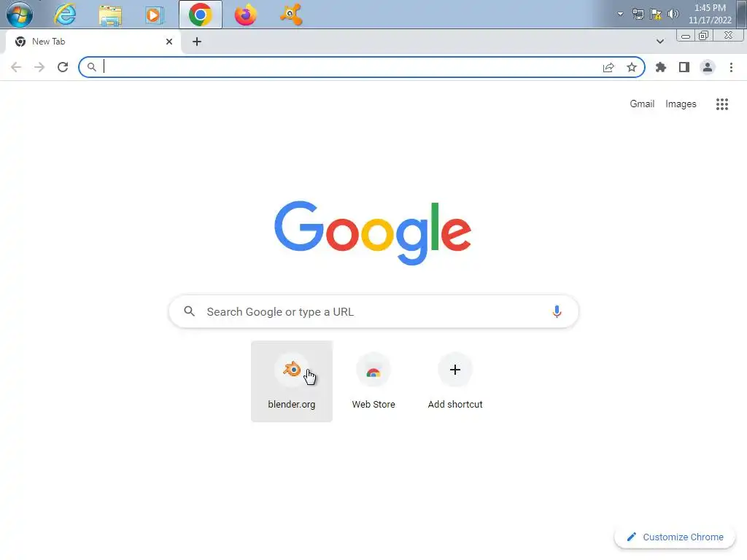This screenshot has width=747, height=560.
Task: Open Windows Explorer from the taskbar
Action: point(110,15)
